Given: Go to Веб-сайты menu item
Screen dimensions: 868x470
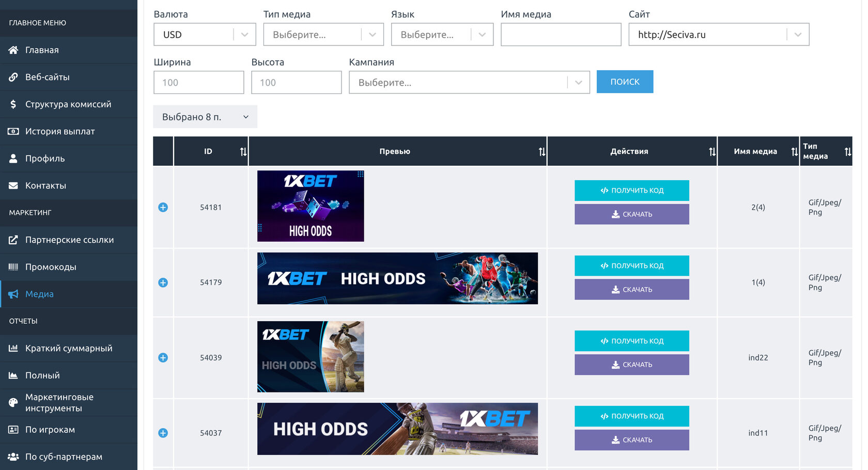Looking at the screenshot, I should (x=69, y=77).
